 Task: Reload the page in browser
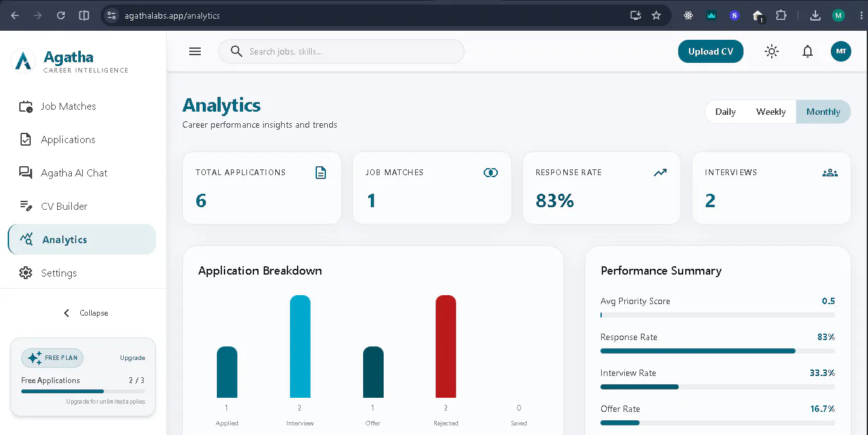point(61,15)
